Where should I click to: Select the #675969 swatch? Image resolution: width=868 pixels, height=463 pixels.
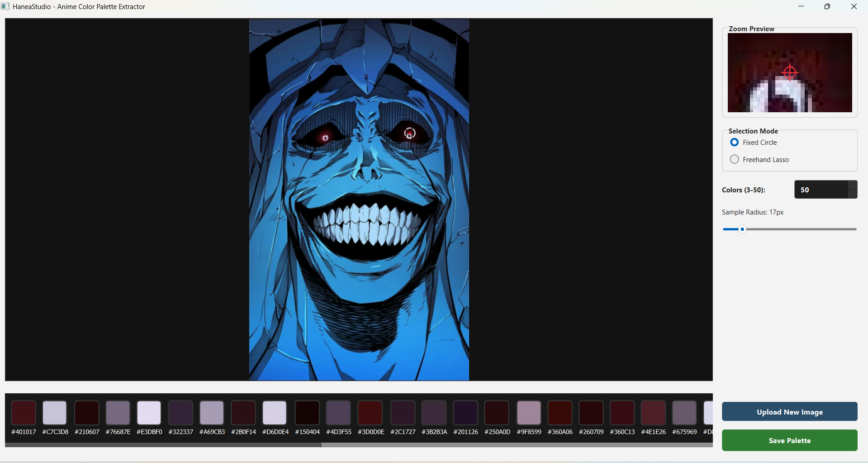684,412
